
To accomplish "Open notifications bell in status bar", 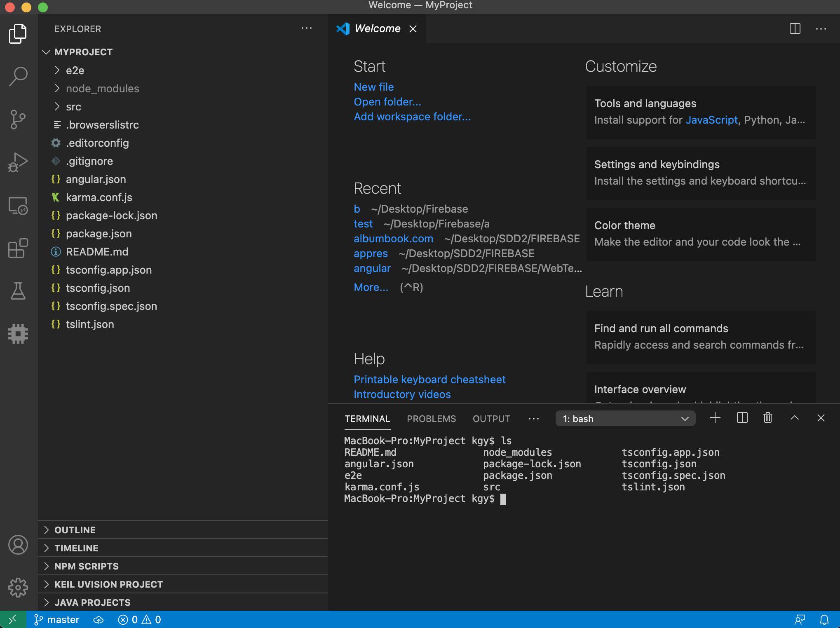I will 824,619.
